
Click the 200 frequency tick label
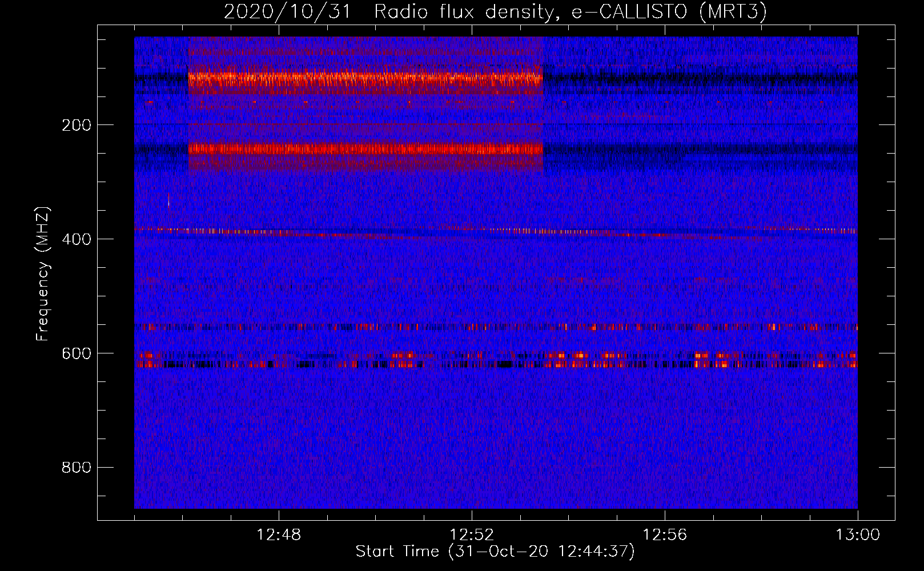77,125
